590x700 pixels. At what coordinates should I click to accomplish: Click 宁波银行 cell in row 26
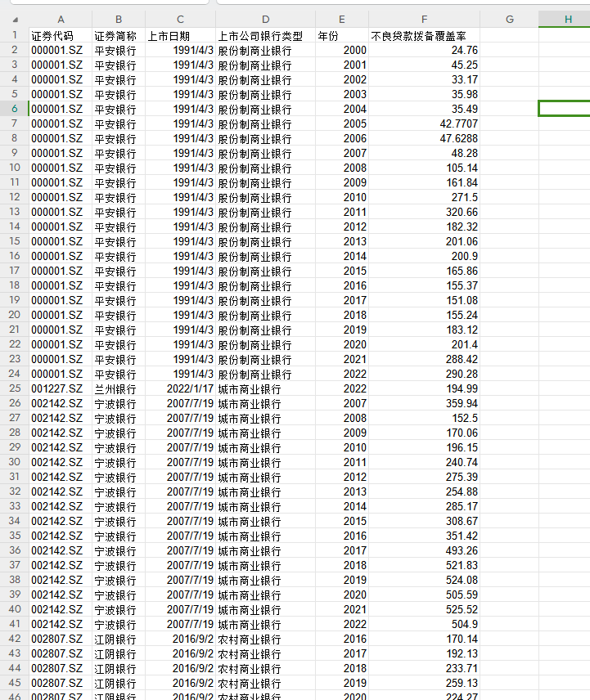[x=119, y=404]
